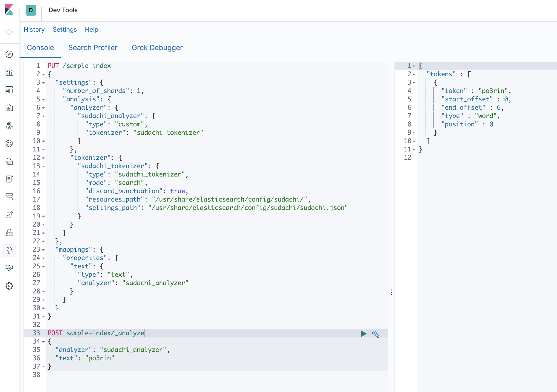Collapse the "settings" block on line 3
Image resolution: width=557 pixels, height=392 pixels.
[43, 83]
